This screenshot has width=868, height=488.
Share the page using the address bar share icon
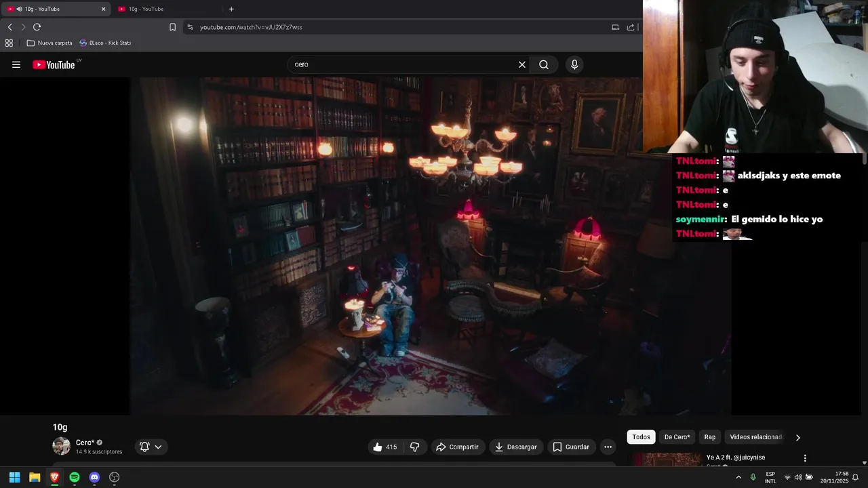click(631, 27)
